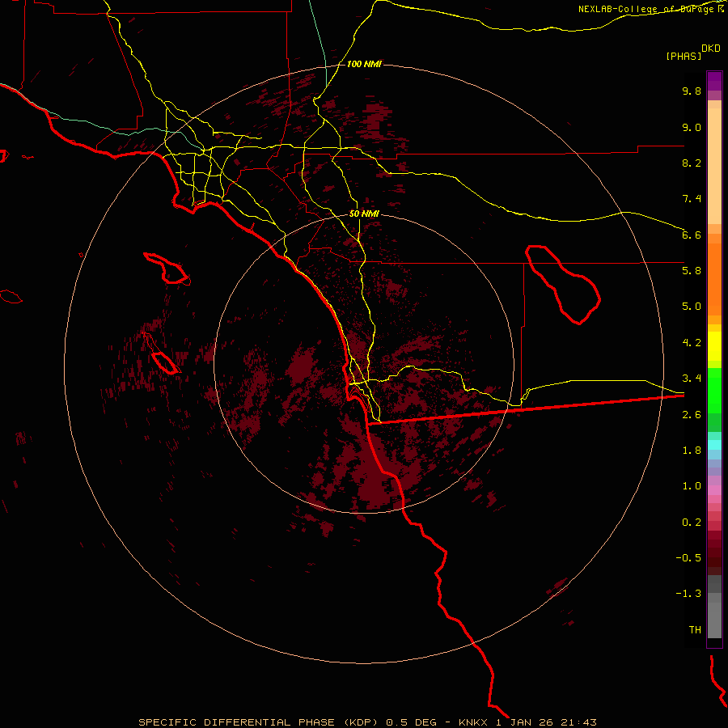Click the 3.4 value on the color scale
This screenshot has width=728, height=728.
click(x=692, y=379)
